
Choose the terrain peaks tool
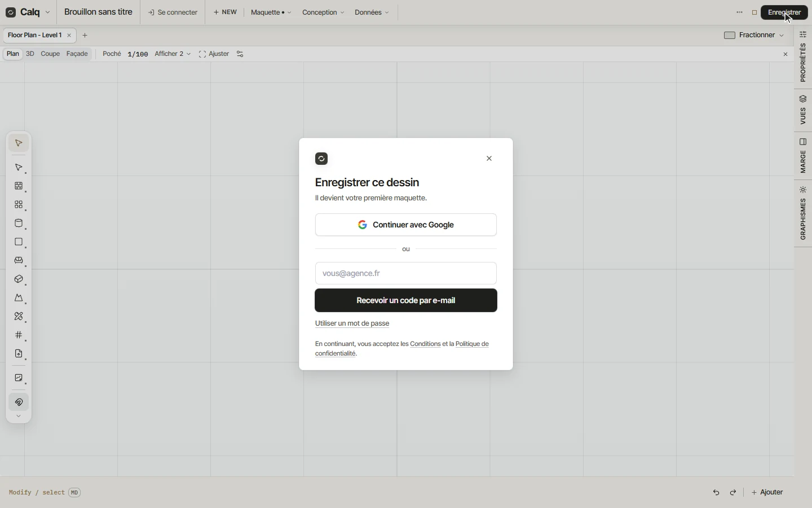pyautogui.click(x=19, y=298)
